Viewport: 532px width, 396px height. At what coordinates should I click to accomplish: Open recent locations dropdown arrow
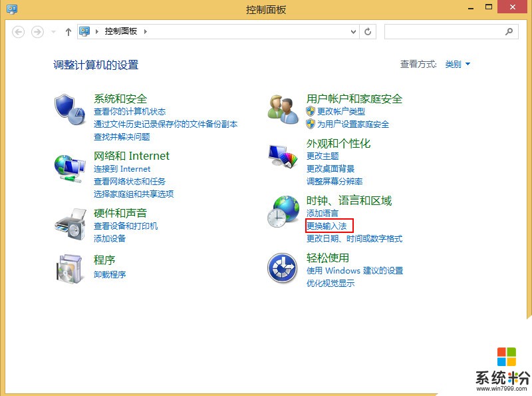point(53,32)
